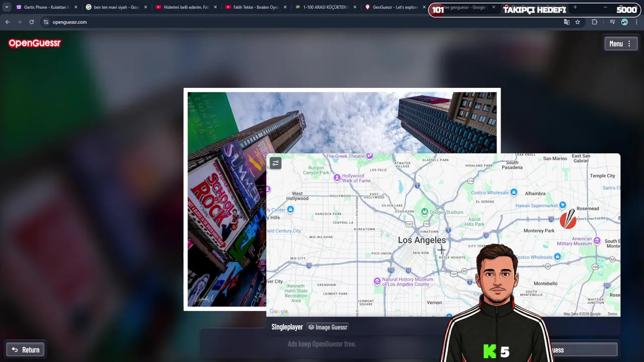Bookmark this page with the star icon
Viewport: 644px width, 362px height.
[x=578, y=22]
